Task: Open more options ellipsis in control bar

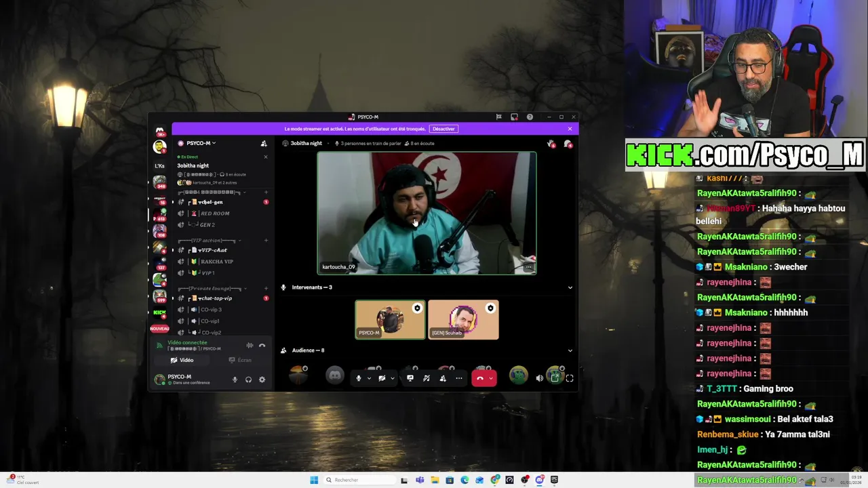Action: tap(459, 378)
